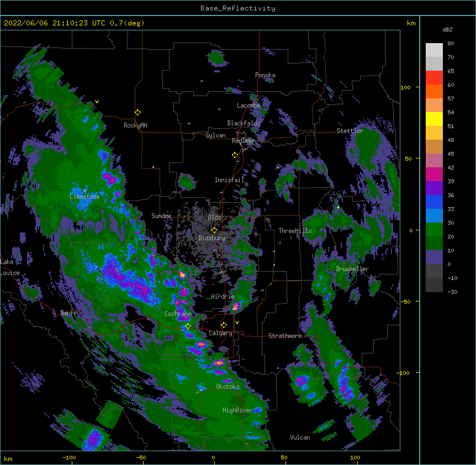The image size is (476, 465).
Task: Click the Banff label
Action: coord(68,313)
